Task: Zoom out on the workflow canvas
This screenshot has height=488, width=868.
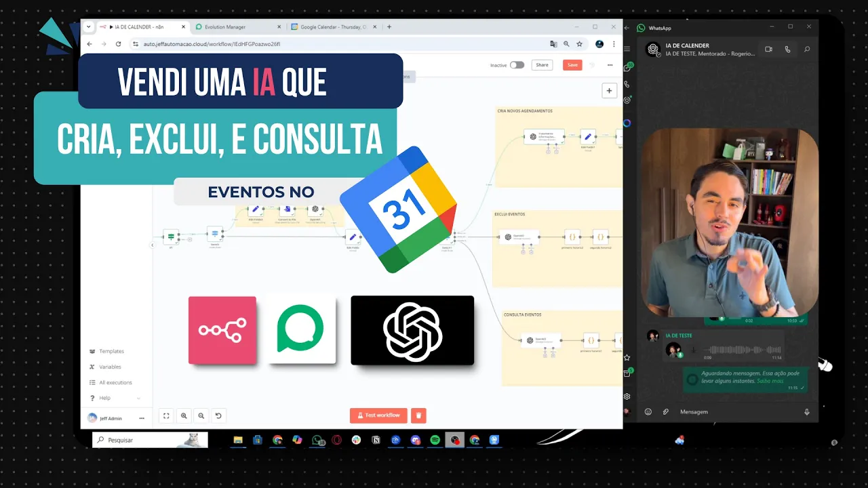Action: click(x=201, y=415)
